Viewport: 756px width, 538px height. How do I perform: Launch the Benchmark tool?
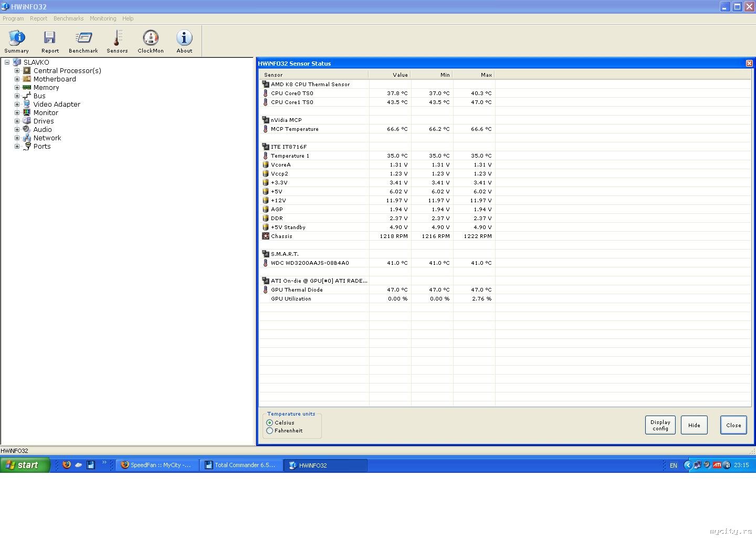pos(83,41)
